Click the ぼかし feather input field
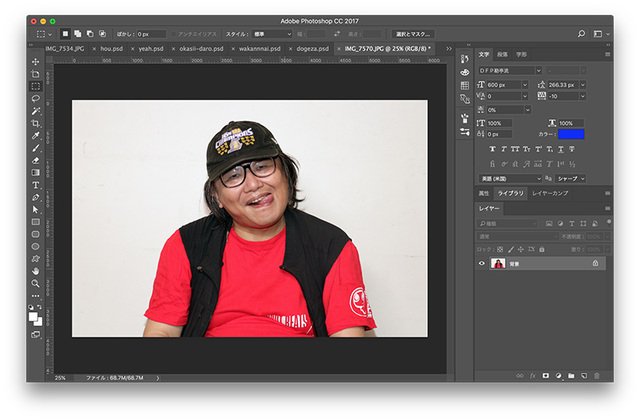This screenshot has height=420, width=640. pyautogui.click(x=151, y=33)
